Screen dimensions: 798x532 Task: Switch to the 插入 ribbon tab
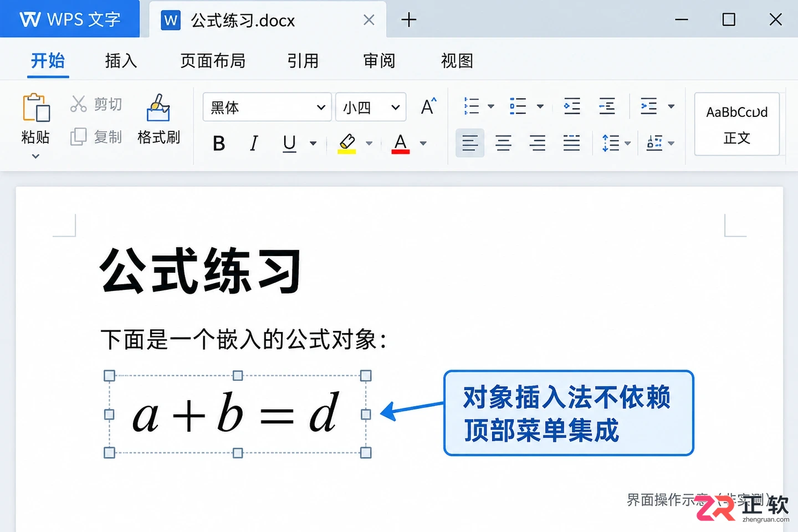coord(121,61)
